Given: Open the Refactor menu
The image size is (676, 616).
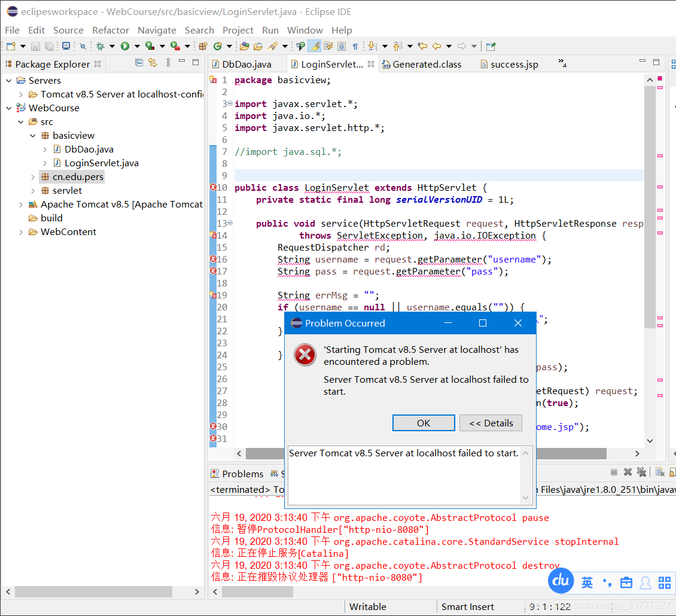Looking at the screenshot, I should [110, 30].
